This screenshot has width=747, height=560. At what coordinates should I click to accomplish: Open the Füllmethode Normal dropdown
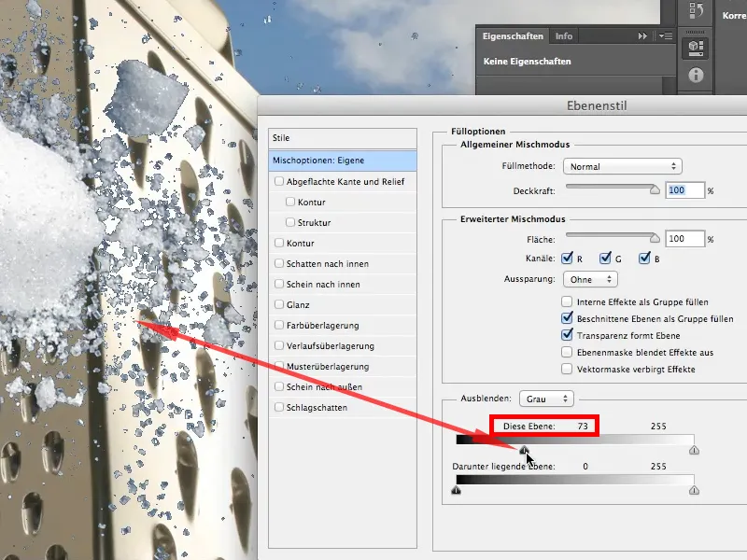(x=622, y=166)
